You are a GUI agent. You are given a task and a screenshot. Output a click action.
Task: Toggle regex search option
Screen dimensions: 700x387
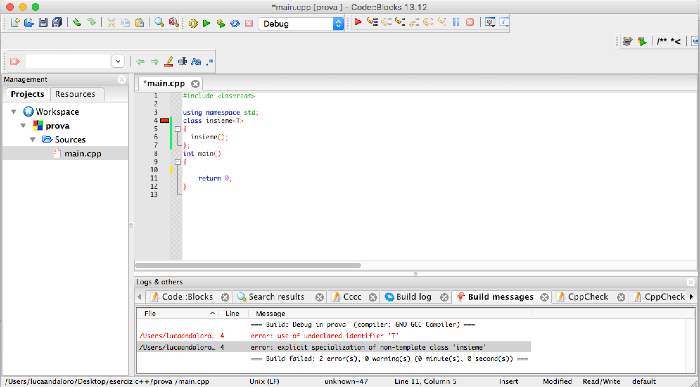[x=209, y=62]
